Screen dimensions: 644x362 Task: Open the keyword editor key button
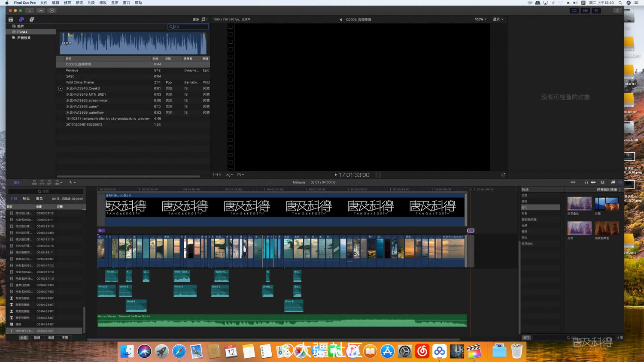coord(41,11)
